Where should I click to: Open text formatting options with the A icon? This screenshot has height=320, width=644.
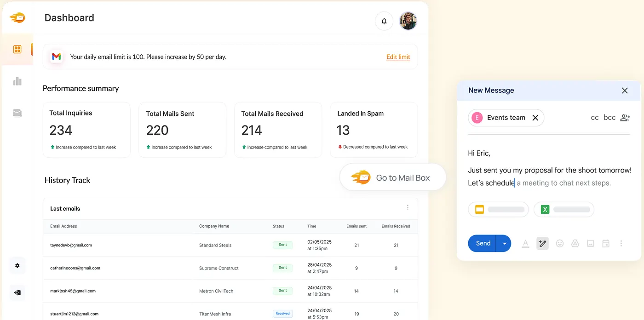525,243
